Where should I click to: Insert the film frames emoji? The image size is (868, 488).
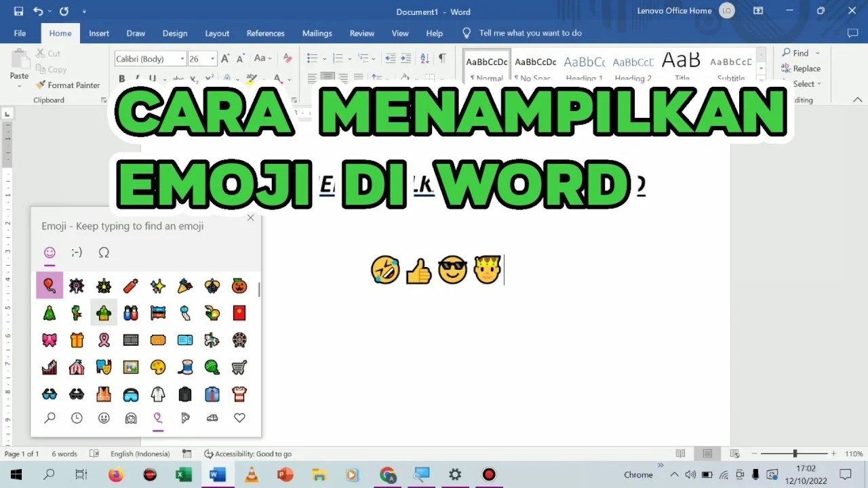pyautogui.click(x=131, y=340)
